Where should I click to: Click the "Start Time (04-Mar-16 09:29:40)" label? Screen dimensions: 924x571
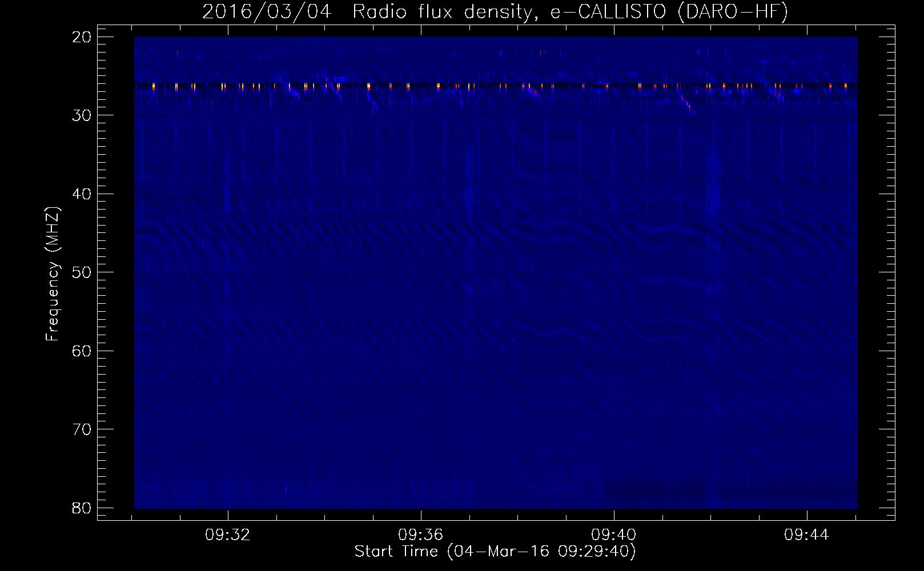(495, 552)
